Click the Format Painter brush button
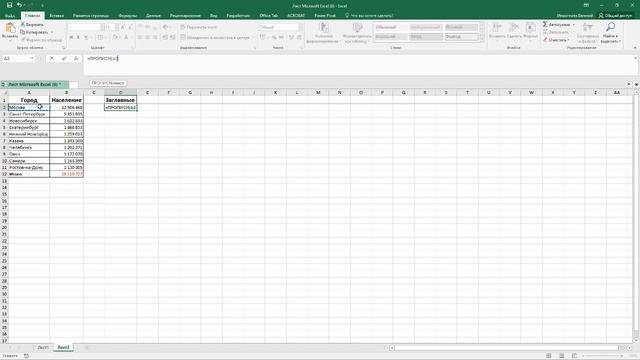Viewport: 640px width, 360px height. click(x=42, y=40)
